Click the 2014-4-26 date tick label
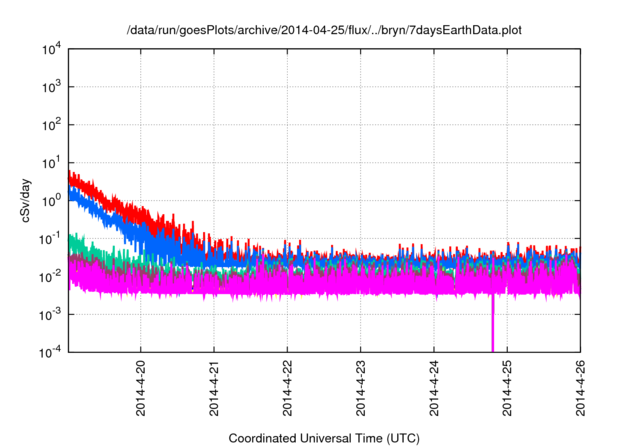640x448 pixels. (580, 388)
